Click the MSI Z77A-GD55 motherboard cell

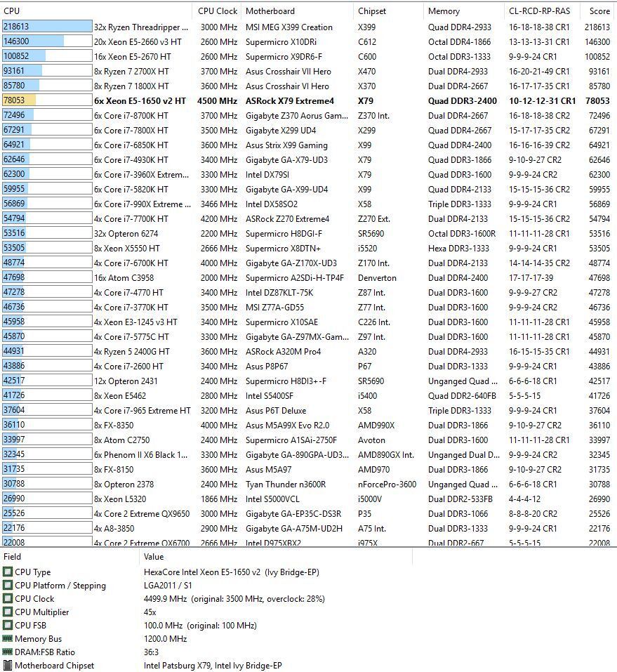click(274, 308)
